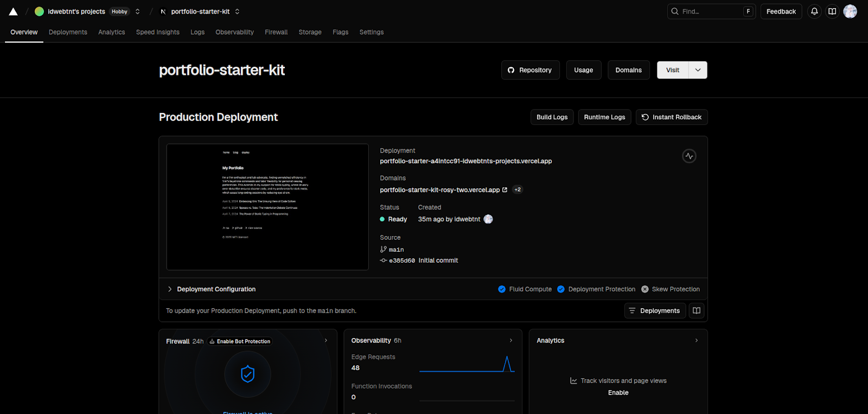868x414 pixels.
Task: Expand the Deployment Configuration section
Action: coord(170,289)
